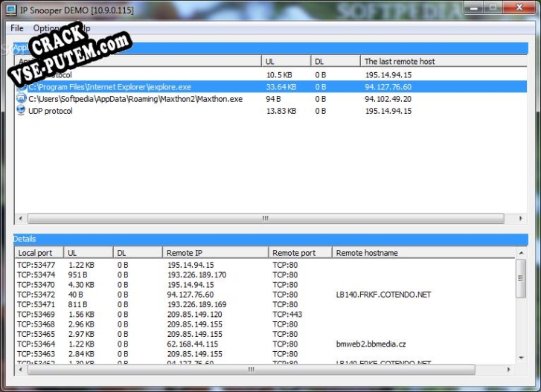
Task: Maximize the IP Snooper window
Action: pyautogui.click(x=493, y=7)
